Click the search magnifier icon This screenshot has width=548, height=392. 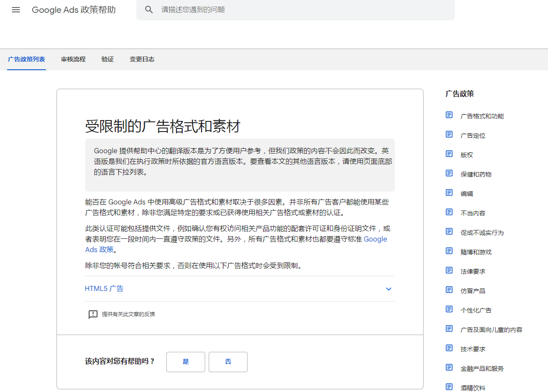coord(149,10)
